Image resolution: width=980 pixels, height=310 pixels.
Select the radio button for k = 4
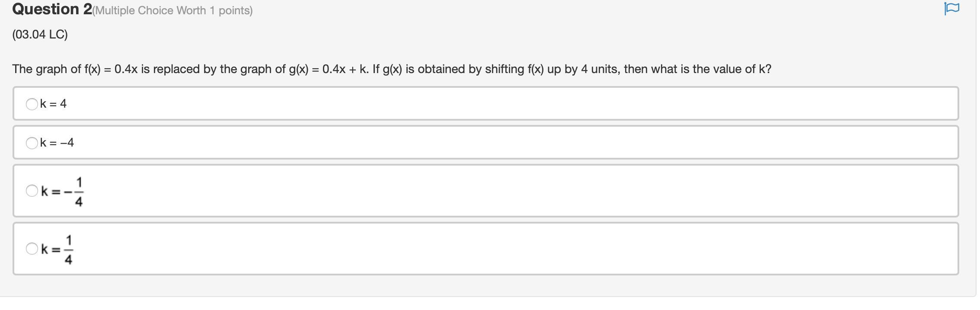(32, 104)
